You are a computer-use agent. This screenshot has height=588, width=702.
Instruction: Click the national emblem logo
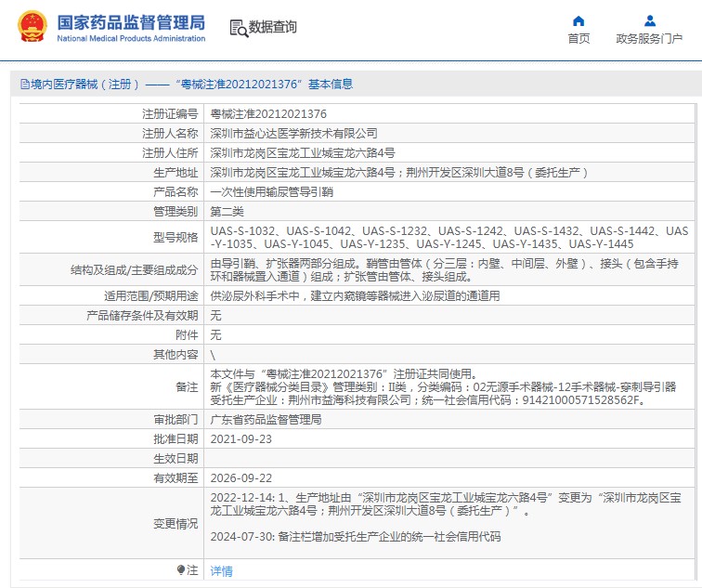coord(30,28)
